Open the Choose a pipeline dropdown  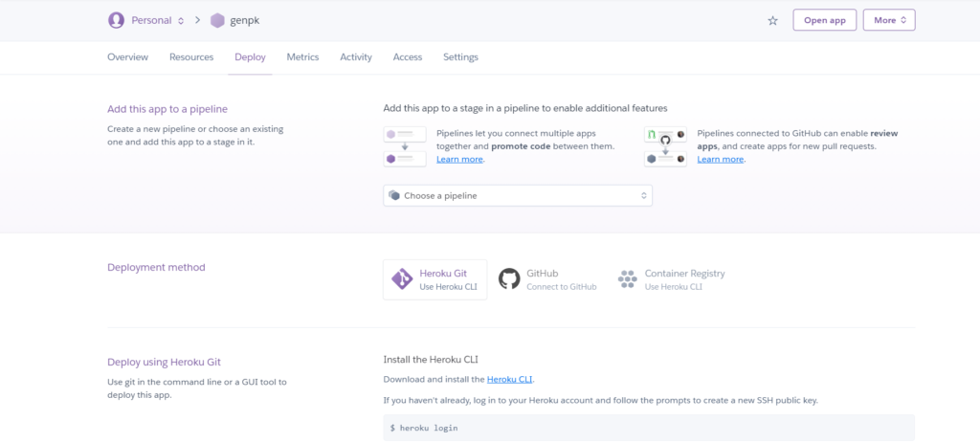tap(518, 195)
